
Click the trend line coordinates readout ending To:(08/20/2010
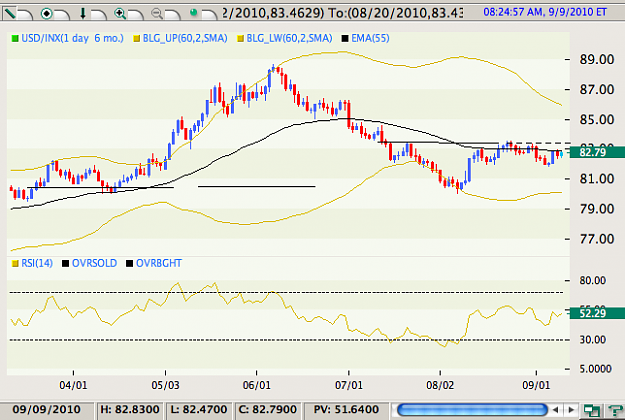(x=342, y=13)
